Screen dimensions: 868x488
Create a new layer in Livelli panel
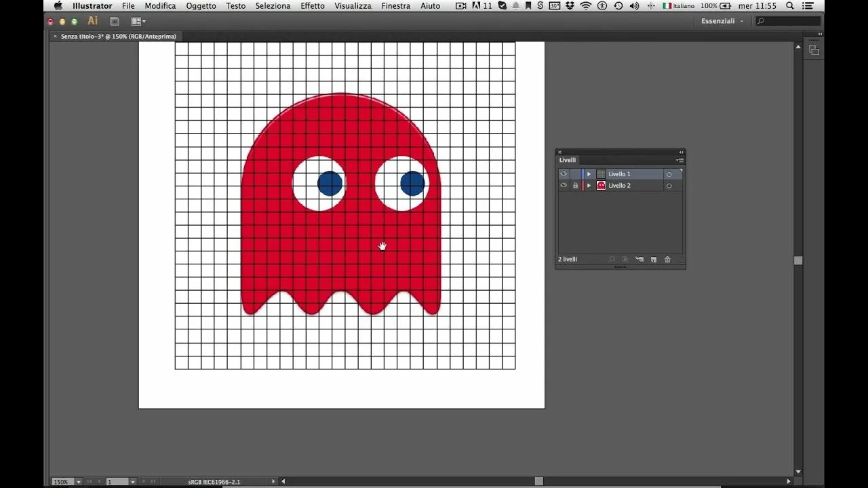coord(654,260)
